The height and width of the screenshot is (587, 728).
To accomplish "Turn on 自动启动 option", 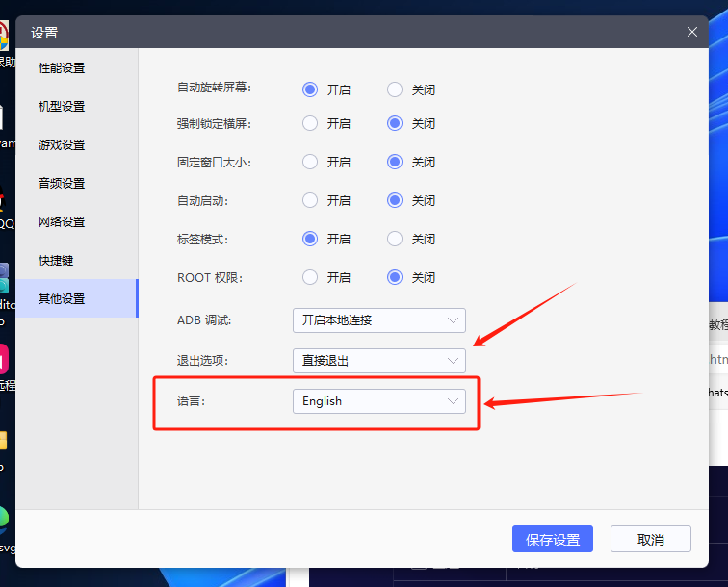I will [310, 200].
